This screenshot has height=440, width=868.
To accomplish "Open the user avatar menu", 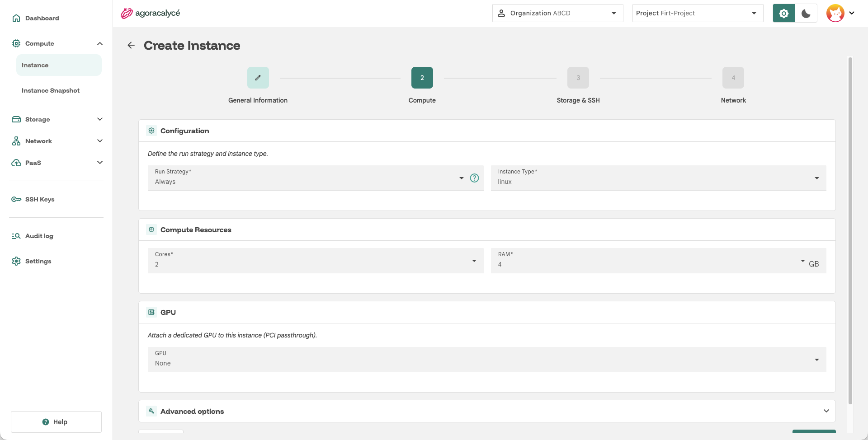I will [x=840, y=13].
